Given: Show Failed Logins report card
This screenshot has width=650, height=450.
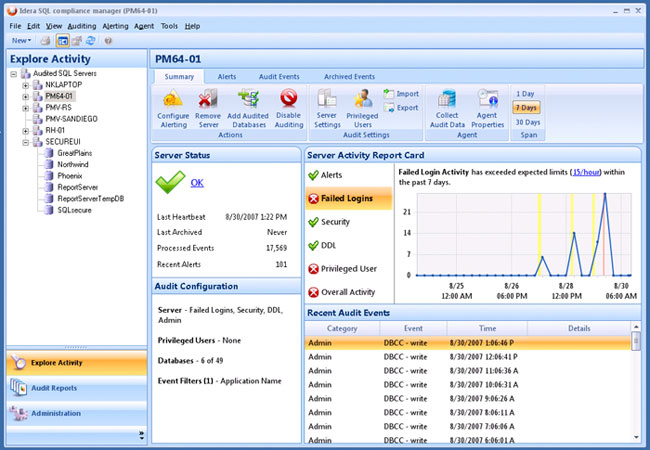Looking at the screenshot, I should coord(349,198).
